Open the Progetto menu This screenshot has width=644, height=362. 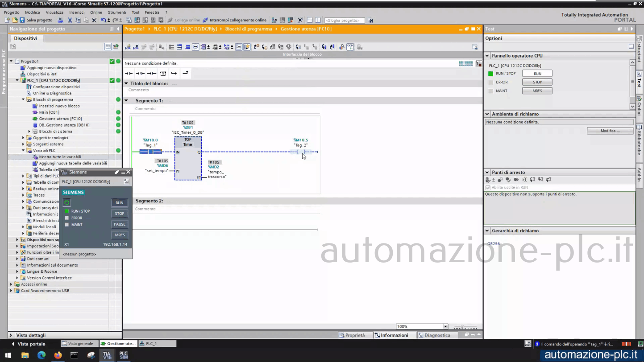click(x=12, y=12)
